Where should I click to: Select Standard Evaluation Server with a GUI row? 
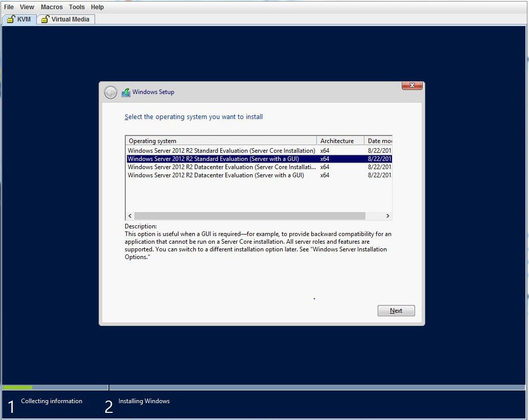coord(259,158)
